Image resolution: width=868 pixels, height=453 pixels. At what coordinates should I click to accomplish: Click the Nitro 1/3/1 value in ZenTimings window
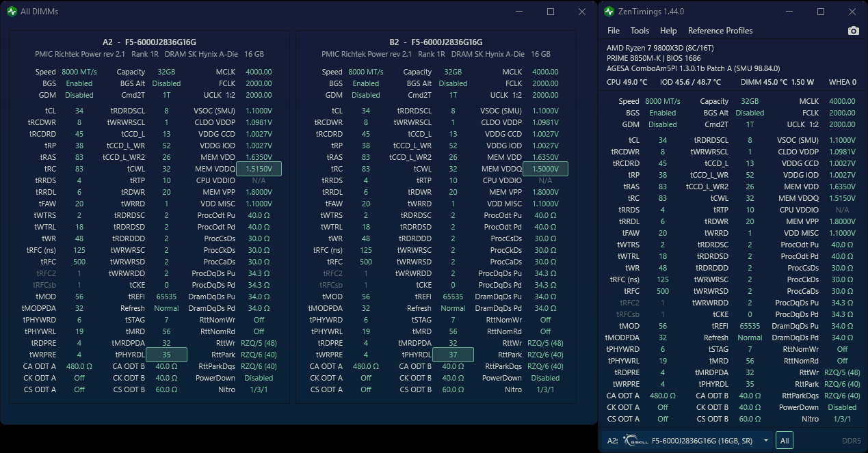pyautogui.click(x=842, y=419)
